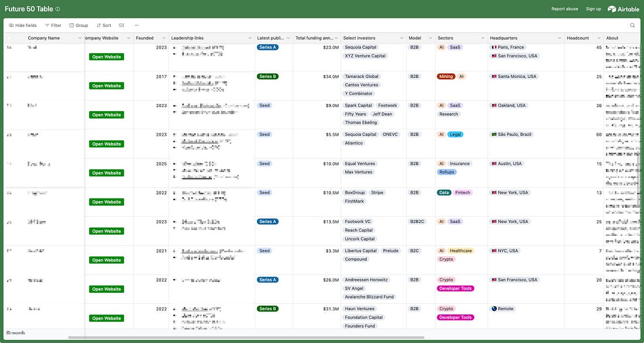Click the Legal sector tag
This screenshot has height=343, width=644.
455,134
